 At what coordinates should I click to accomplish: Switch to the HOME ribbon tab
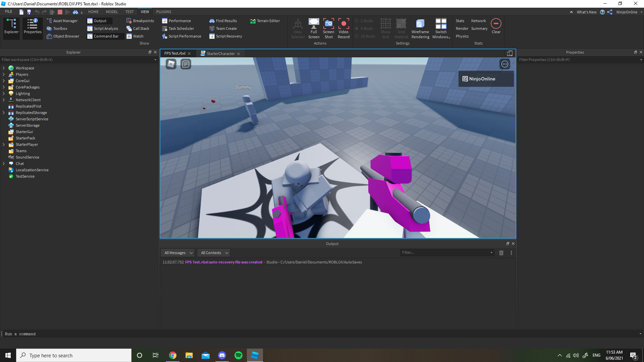click(x=93, y=12)
